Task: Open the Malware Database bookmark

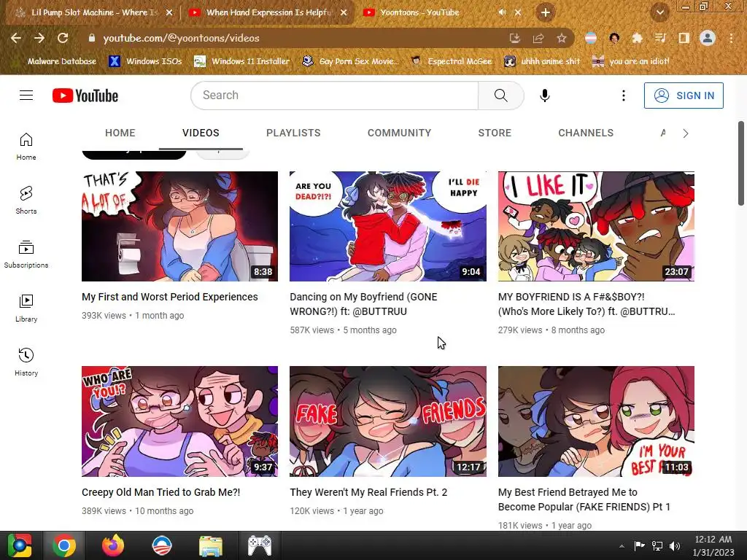Action: 56,61
